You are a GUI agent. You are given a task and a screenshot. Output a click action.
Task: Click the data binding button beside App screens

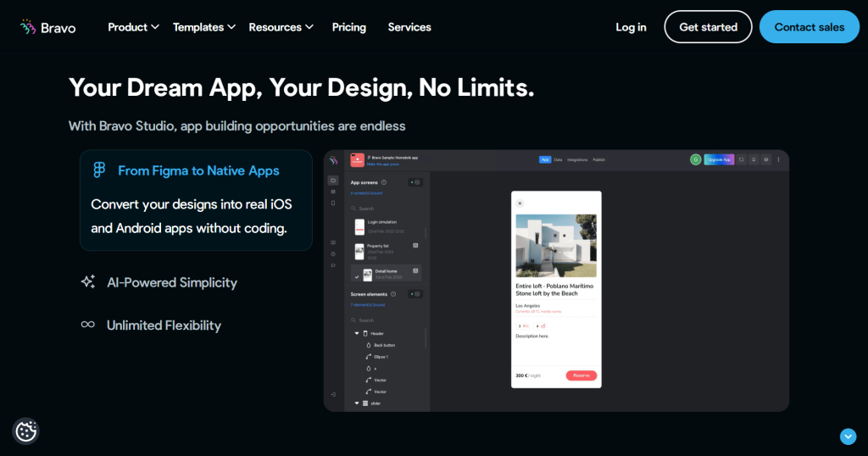tap(415, 182)
